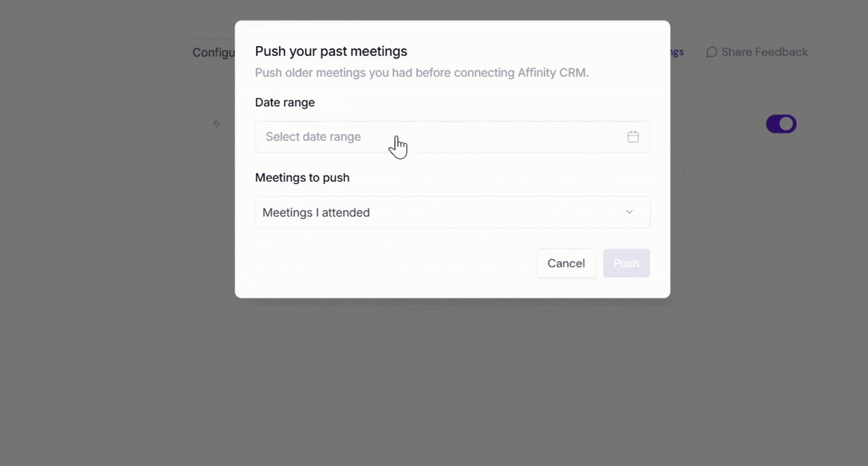Focus the Select date range field
The image size is (868, 466).
tap(453, 137)
